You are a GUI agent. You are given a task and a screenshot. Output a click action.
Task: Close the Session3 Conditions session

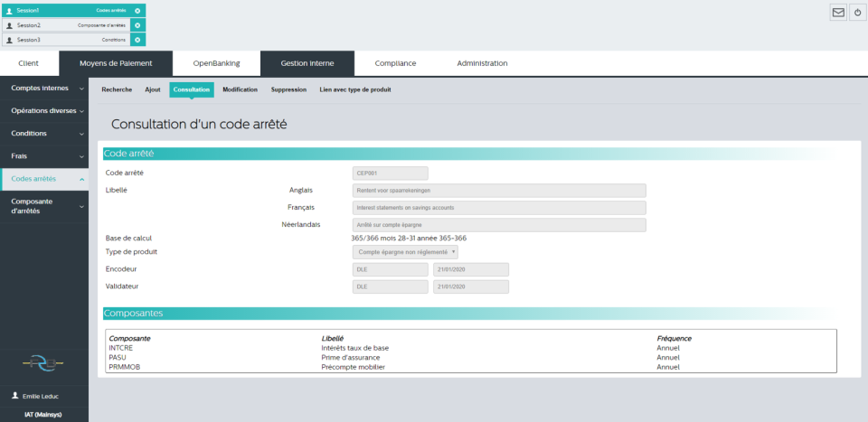point(137,40)
